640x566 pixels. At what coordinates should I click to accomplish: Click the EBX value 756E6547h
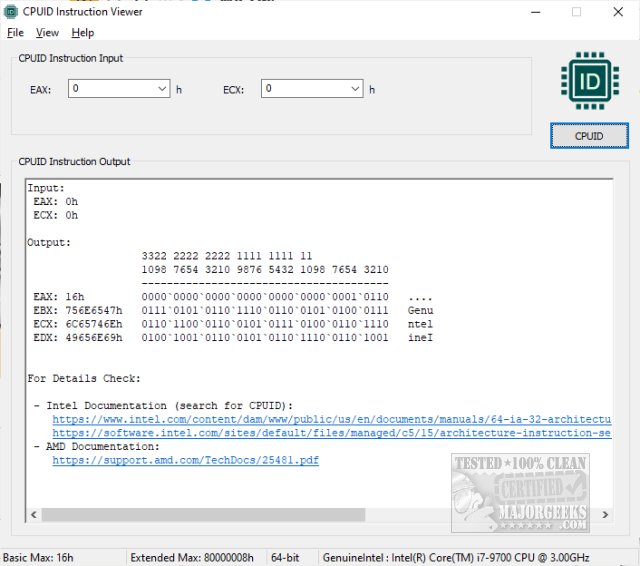94,311
